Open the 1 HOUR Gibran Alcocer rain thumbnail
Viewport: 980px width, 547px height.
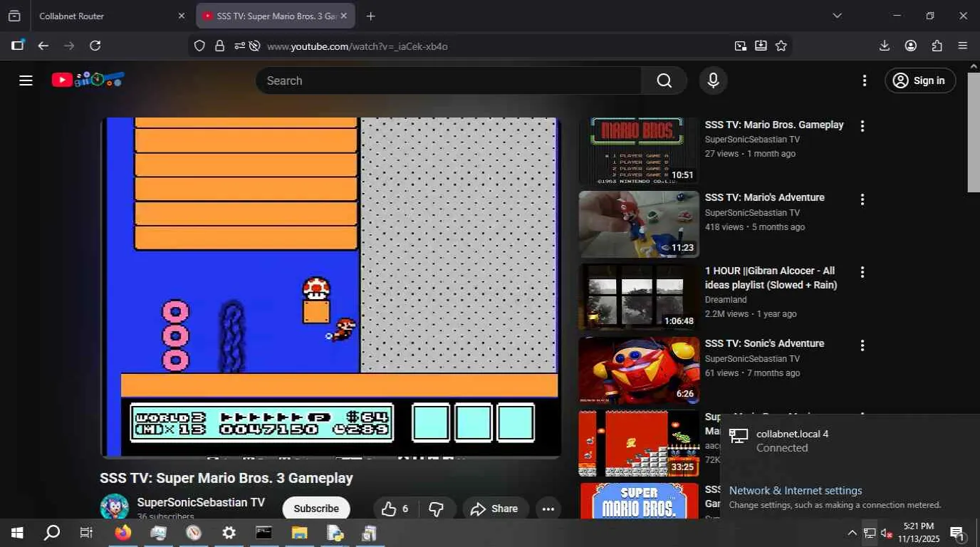(639, 298)
